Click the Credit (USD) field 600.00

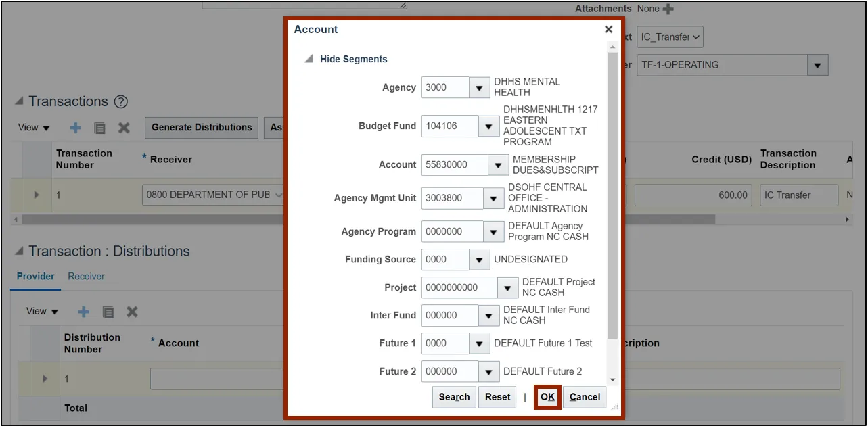click(x=693, y=195)
